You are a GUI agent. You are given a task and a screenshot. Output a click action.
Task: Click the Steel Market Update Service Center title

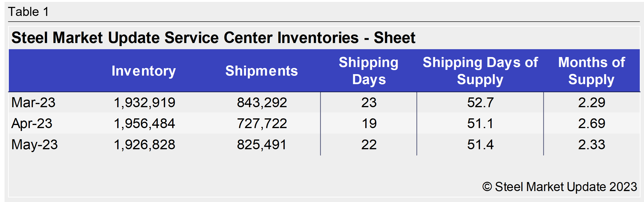pos(213,38)
